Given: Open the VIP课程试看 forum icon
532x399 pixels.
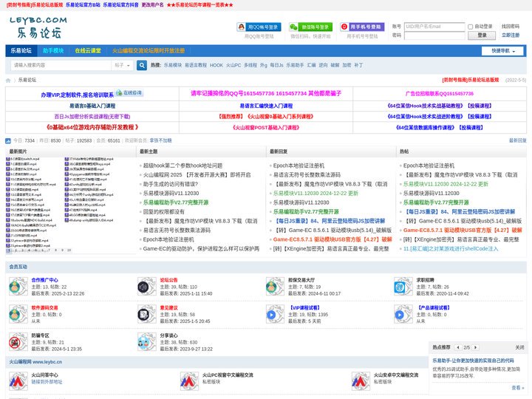Looking at the screenshot, I should [x=275, y=314].
